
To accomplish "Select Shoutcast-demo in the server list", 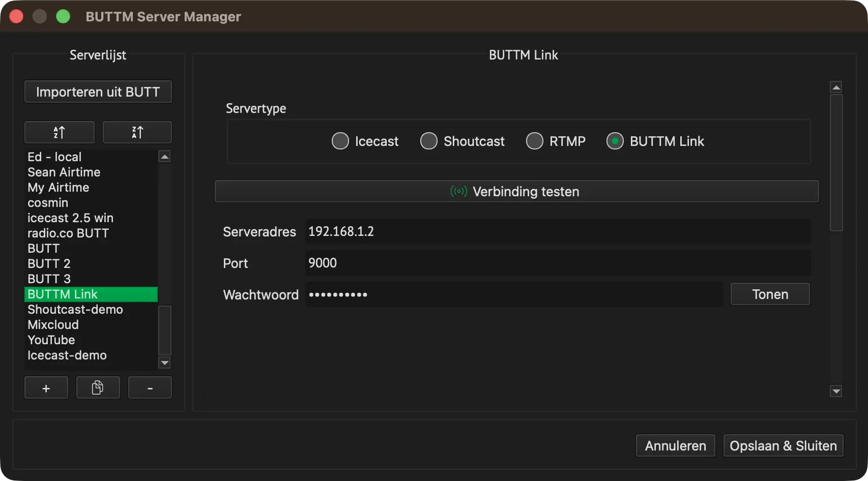I will 75,309.
